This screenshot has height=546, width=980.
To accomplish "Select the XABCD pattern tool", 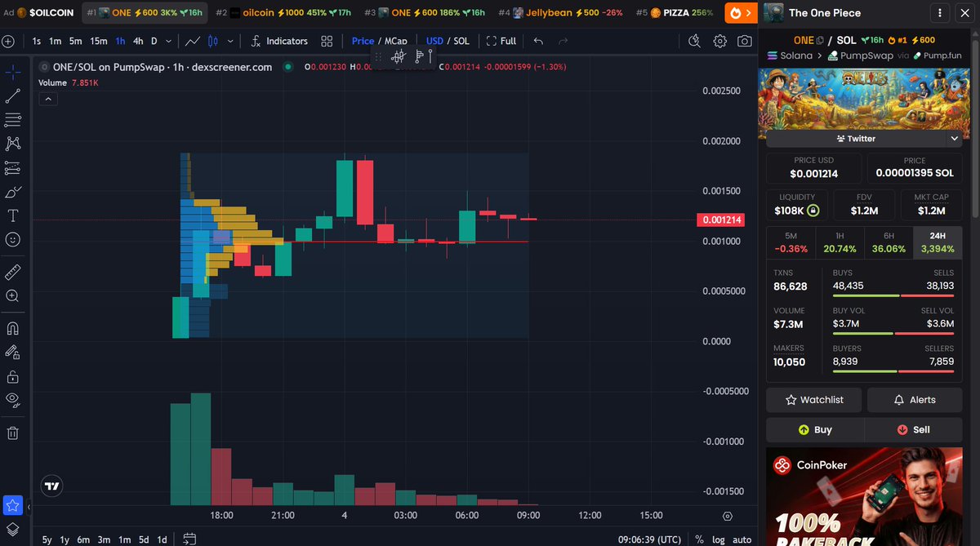I will [13, 144].
